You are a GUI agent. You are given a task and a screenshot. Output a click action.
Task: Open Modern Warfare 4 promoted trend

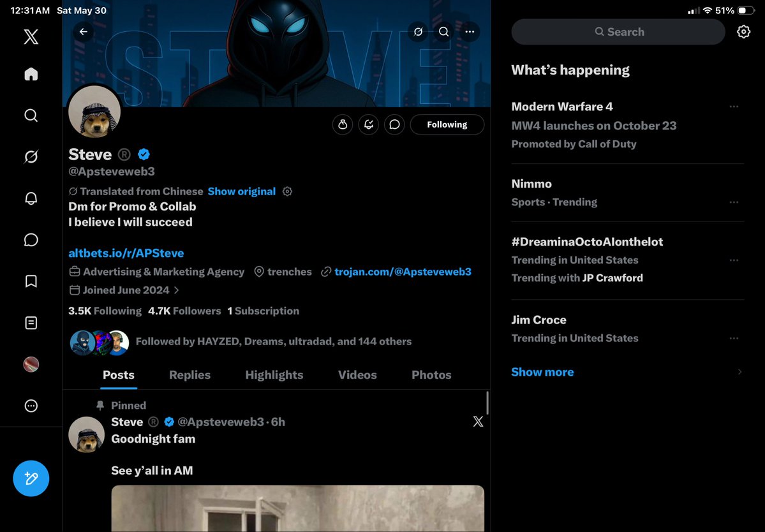627,125
